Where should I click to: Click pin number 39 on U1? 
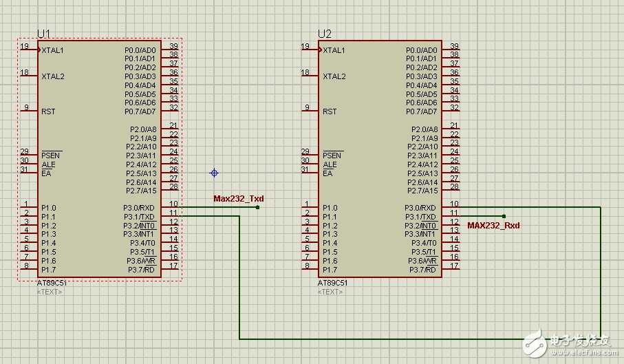[x=174, y=46]
